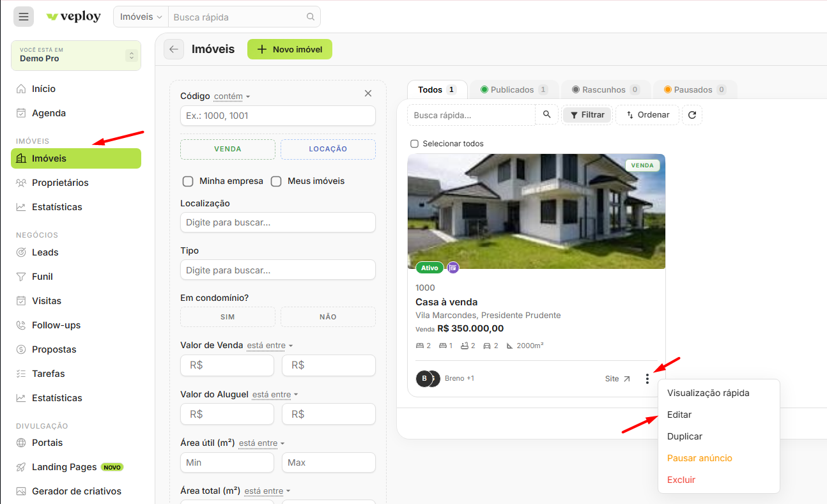827x504 pixels.
Task: Go back with the arrow button
Action: click(x=174, y=49)
